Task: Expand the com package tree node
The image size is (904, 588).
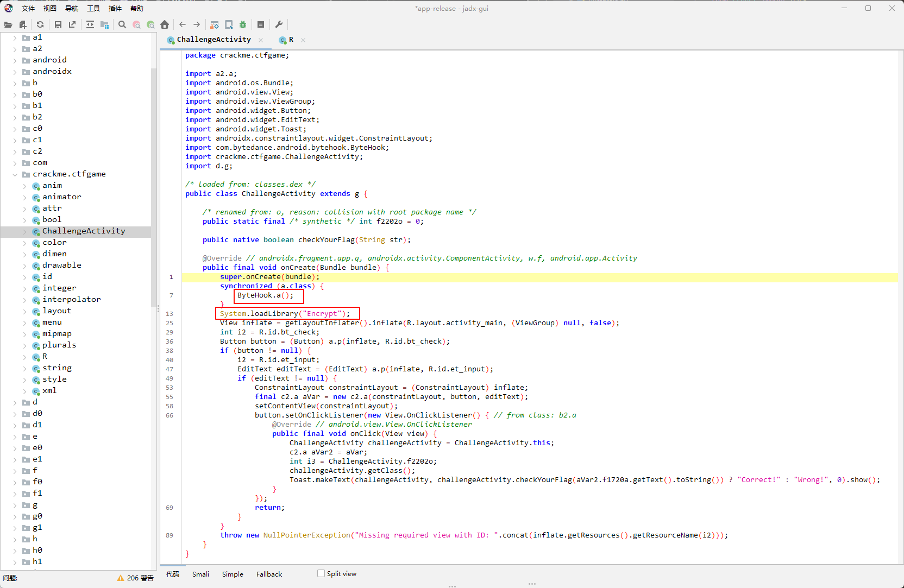Action: click(x=15, y=163)
